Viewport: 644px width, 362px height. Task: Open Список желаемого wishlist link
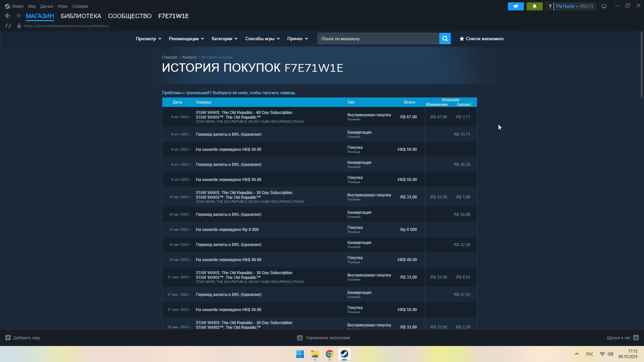[481, 39]
